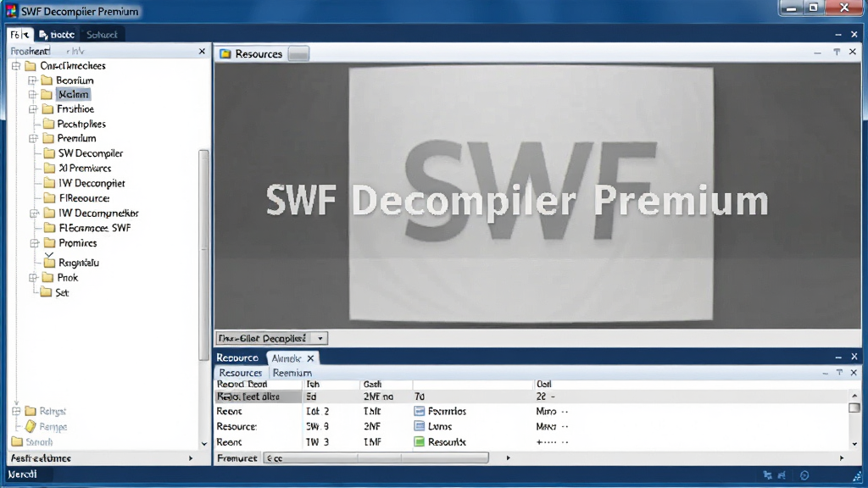Click the Merodi status bar label

click(23, 474)
